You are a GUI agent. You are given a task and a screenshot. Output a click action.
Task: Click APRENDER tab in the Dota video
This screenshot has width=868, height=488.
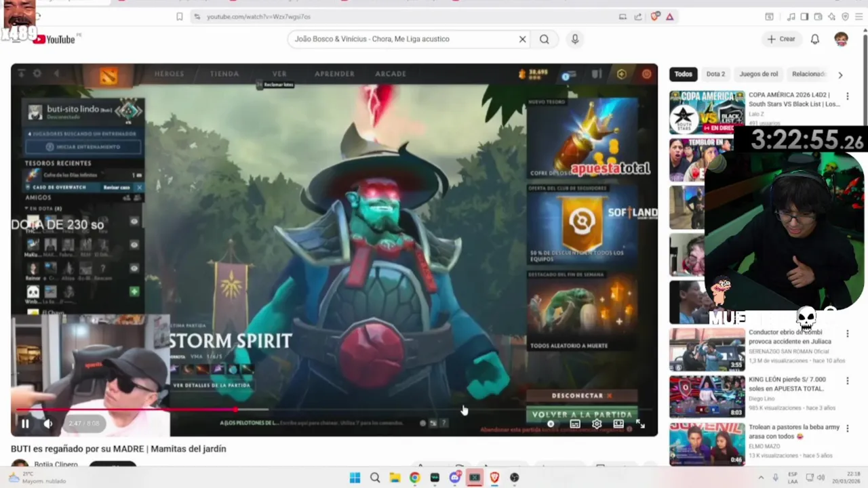pyautogui.click(x=334, y=74)
